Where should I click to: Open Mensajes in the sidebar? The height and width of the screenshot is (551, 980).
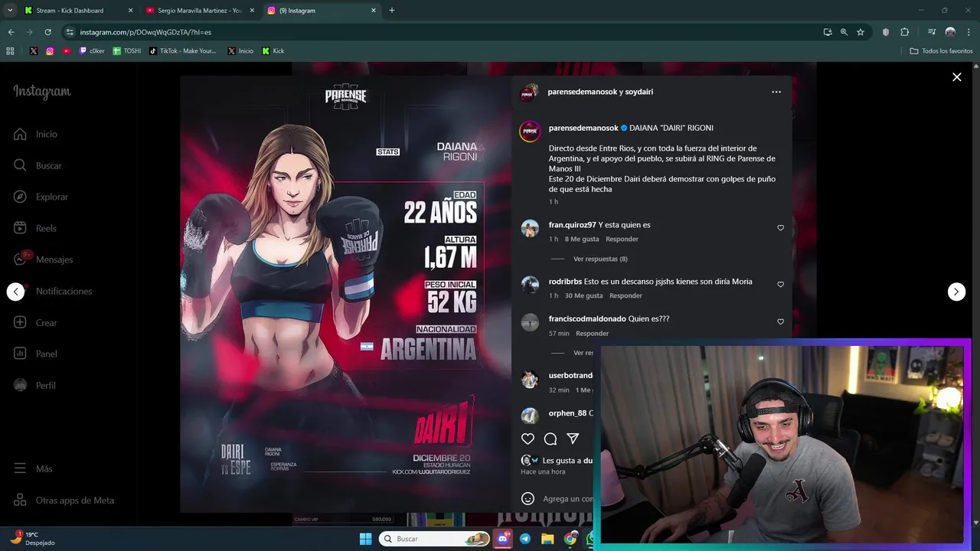43,259
